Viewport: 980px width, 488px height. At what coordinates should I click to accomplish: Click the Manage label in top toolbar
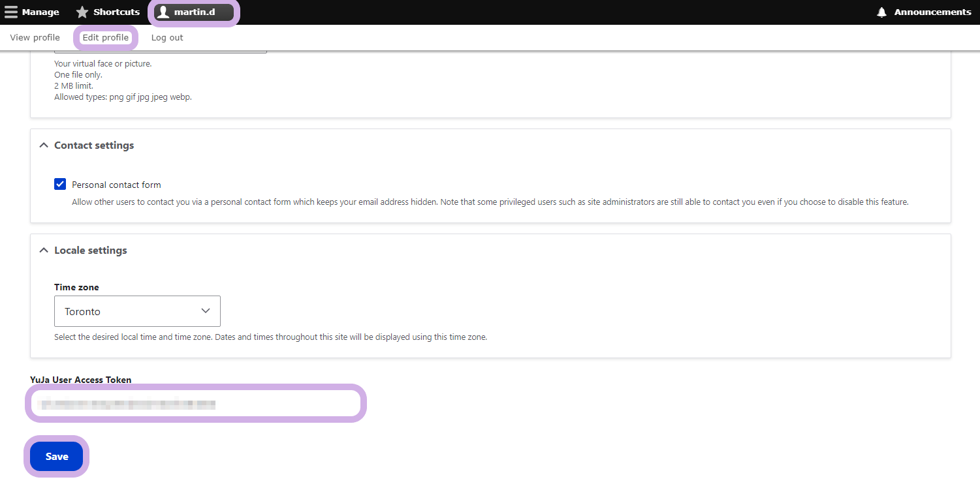click(40, 12)
